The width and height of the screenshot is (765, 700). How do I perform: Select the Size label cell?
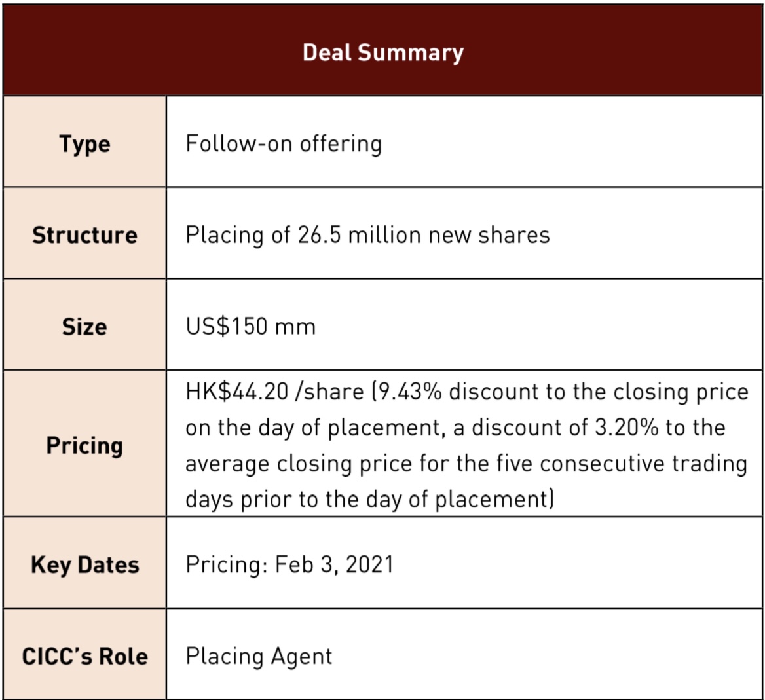[x=84, y=326]
